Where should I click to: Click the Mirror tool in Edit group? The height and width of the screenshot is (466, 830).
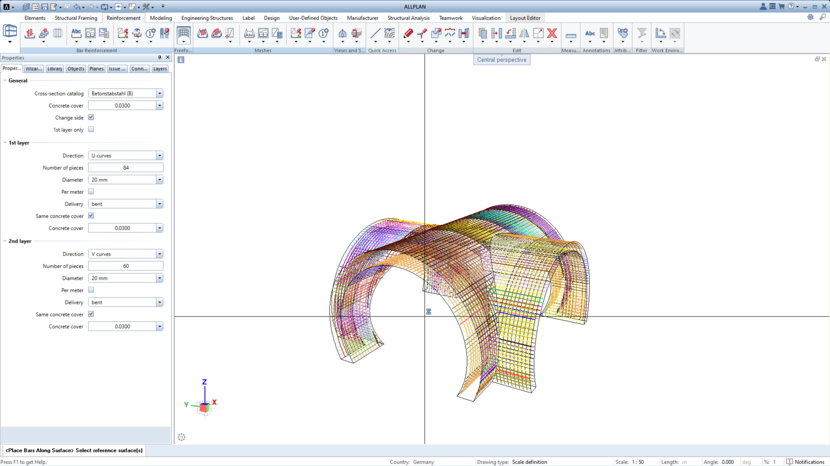tap(524, 34)
